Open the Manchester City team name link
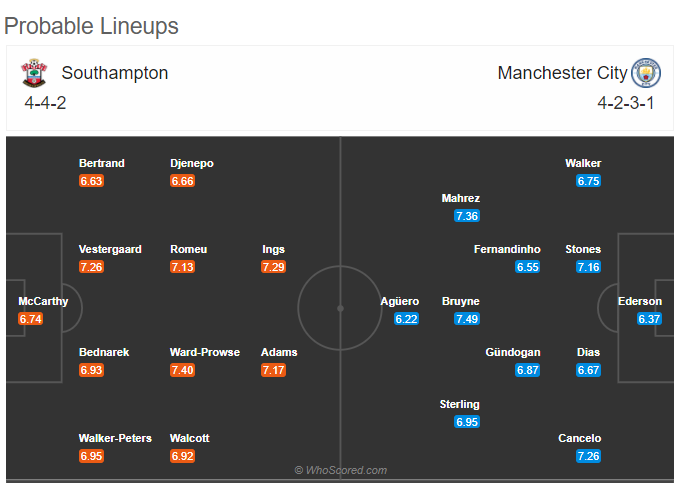Image resolution: width=679 pixels, height=483 pixels. 563,73
